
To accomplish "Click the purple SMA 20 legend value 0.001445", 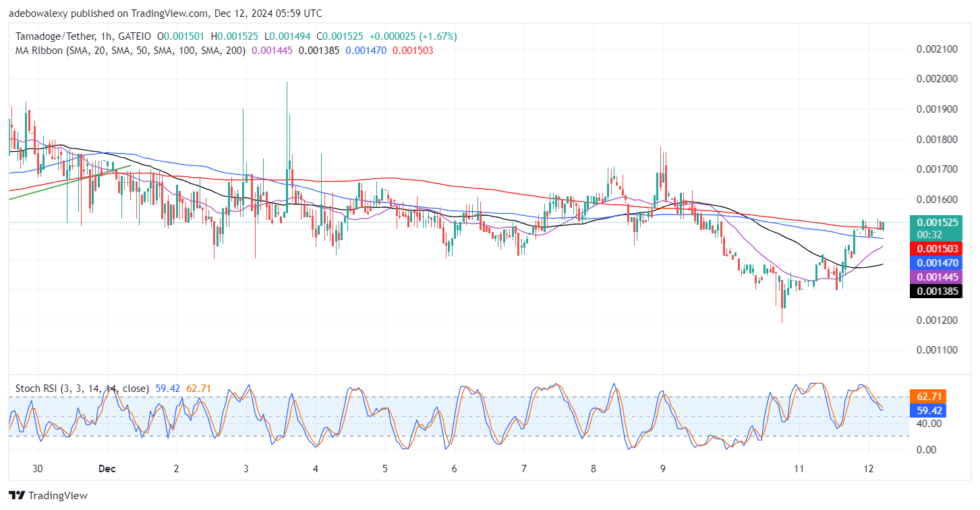I will [272, 50].
